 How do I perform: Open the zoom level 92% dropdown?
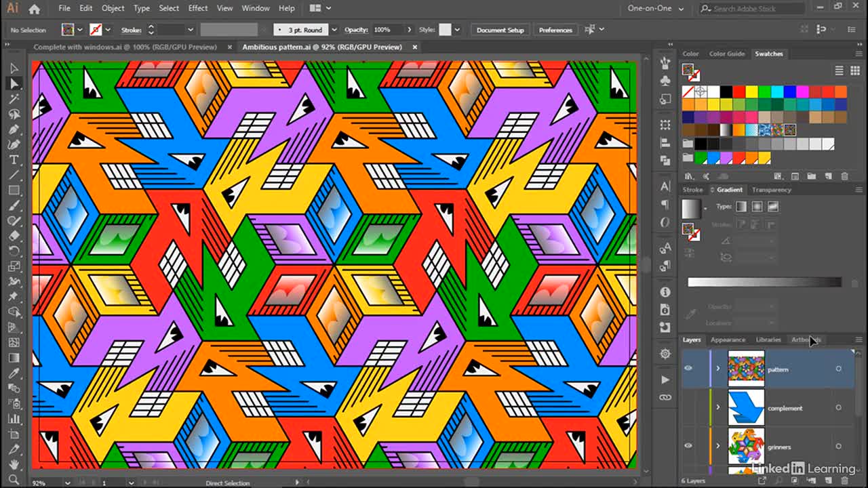point(67,483)
